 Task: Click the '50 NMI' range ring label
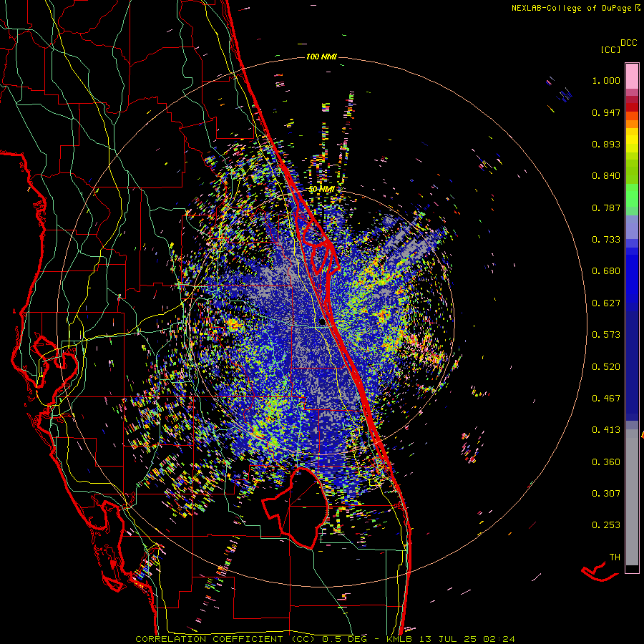click(321, 190)
